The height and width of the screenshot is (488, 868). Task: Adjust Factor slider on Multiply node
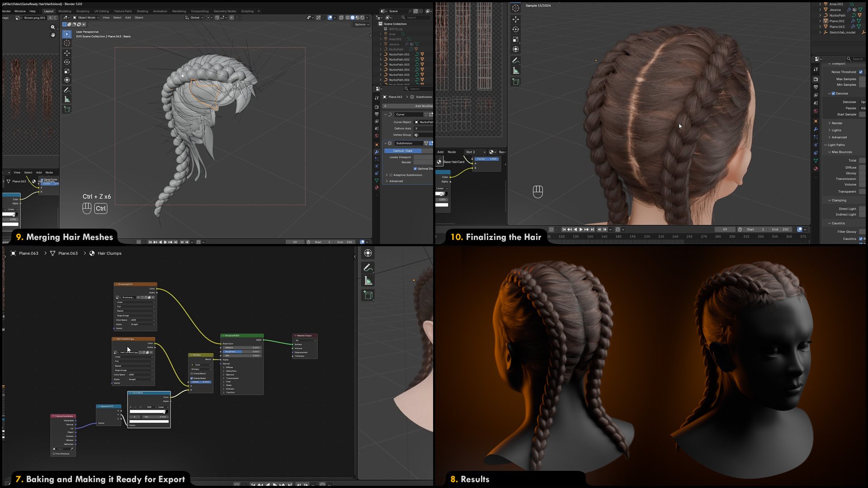(x=201, y=382)
